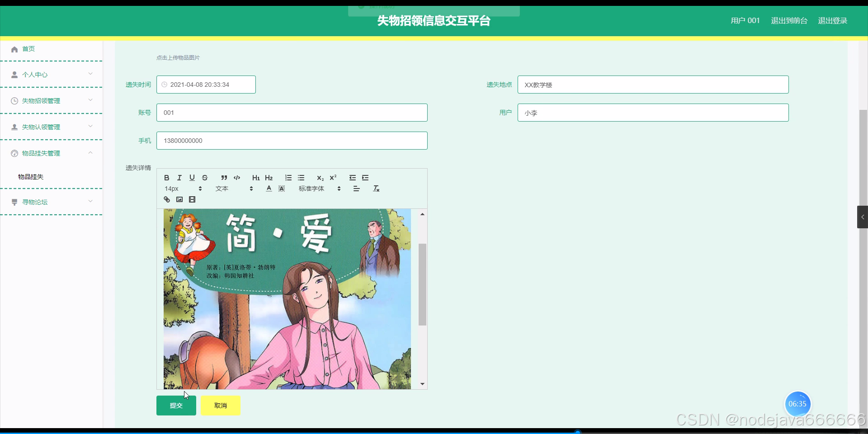Increase text indent
This screenshot has height=434, width=868.
pyautogui.click(x=365, y=178)
